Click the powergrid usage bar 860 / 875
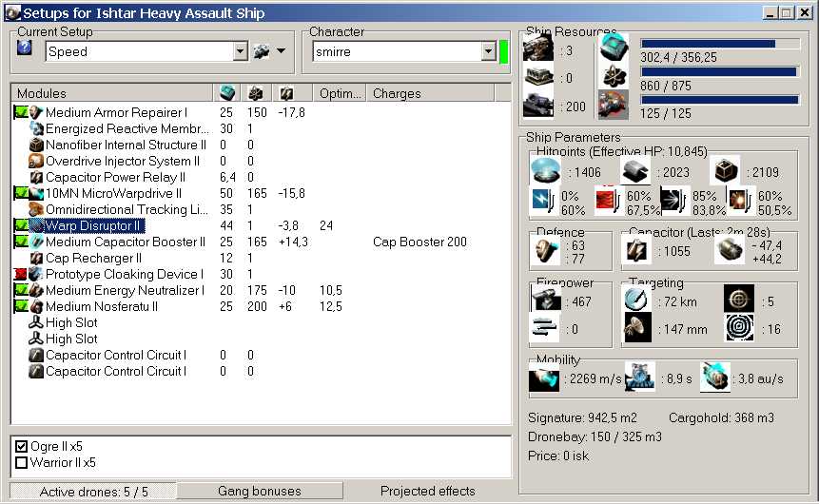This screenshot has width=819, height=504. [720, 71]
